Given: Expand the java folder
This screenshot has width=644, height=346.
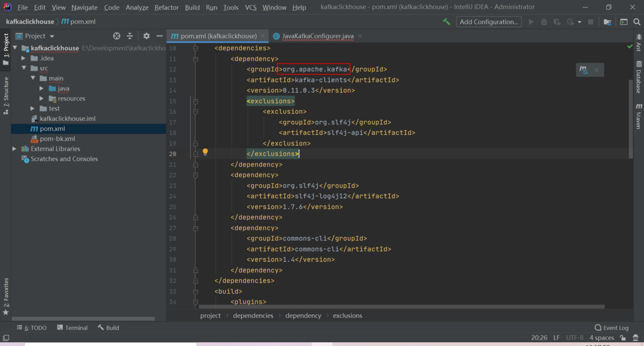Looking at the screenshot, I should pos(42,88).
